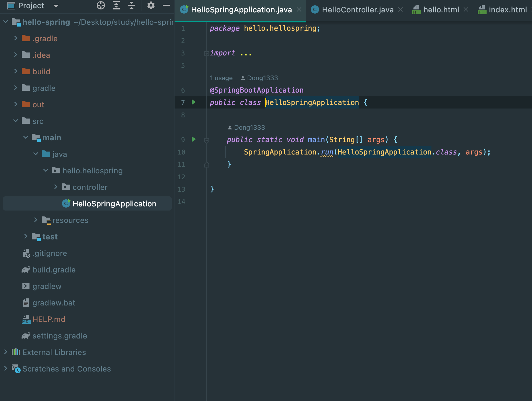This screenshot has width=532, height=401.
Task: Collapse the src folder
Action: click(x=16, y=121)
